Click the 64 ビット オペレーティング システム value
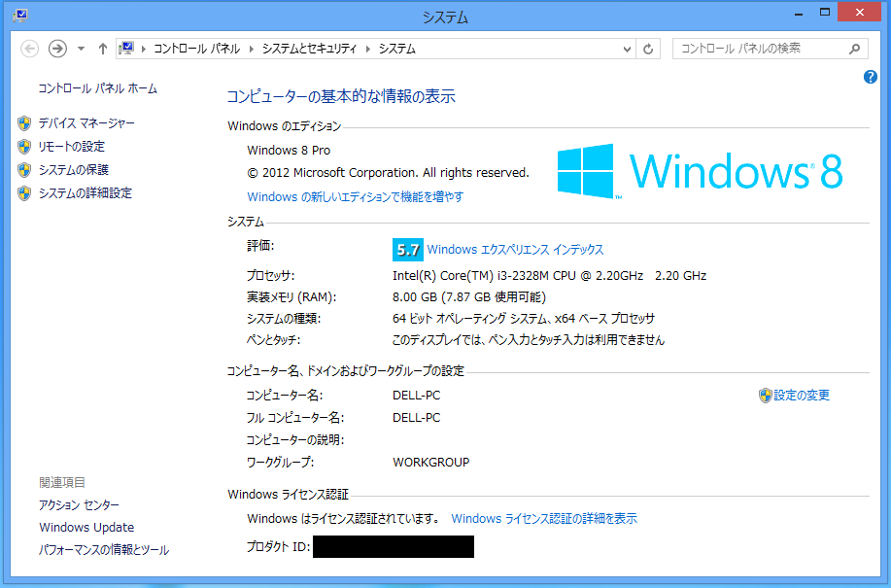 click(x=524, y=319)
